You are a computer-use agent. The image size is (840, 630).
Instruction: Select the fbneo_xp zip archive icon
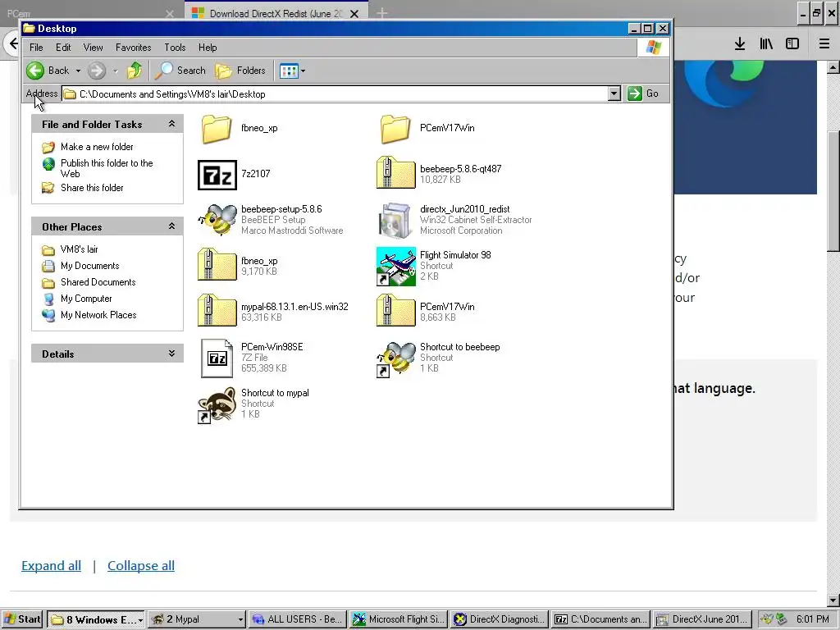[217, 265]
